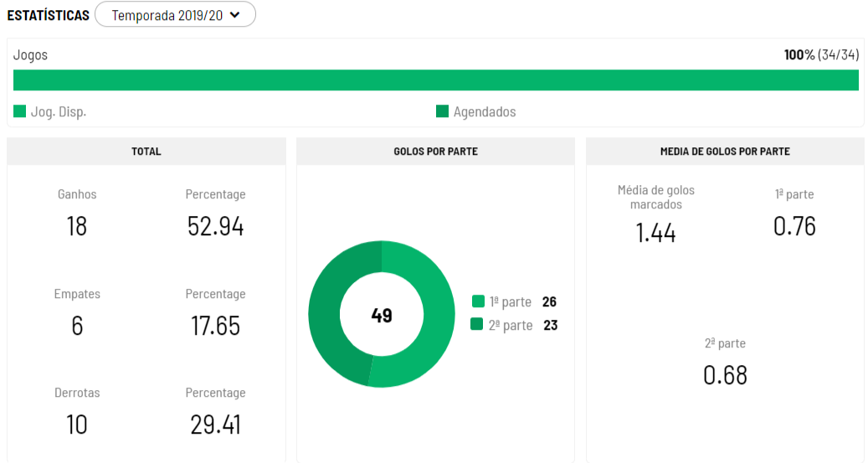This screenshot has height=463, width=868.
Task: Click the 1ª parte goals count 26
Action: [549, 301]
